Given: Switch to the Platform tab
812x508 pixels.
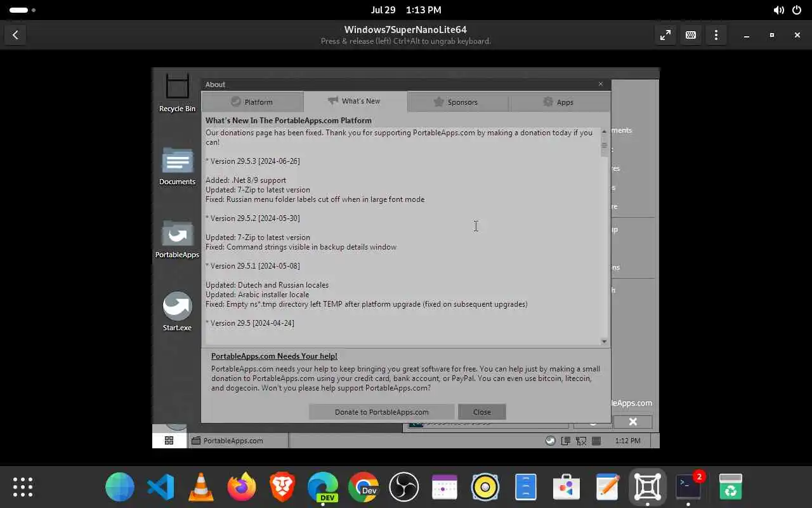Looking at the screenshot, I should pyautogui.click(x=252, y=102).
